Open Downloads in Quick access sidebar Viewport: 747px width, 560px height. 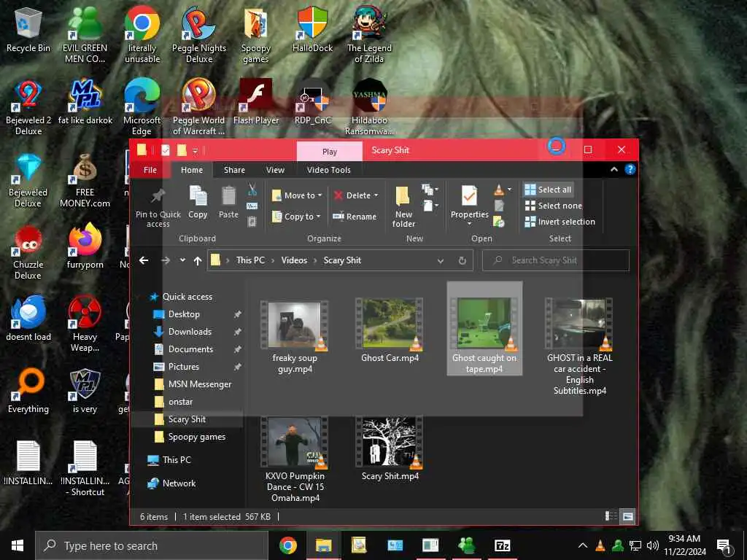coord(190,332)
